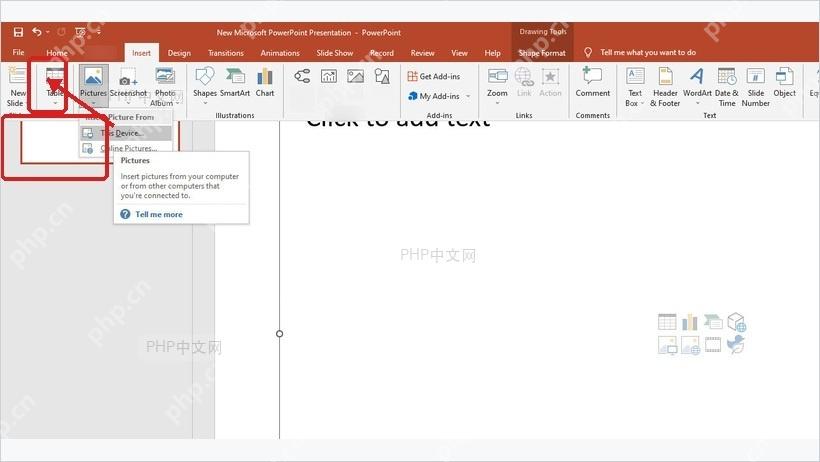Insert a Text Box

pyautogui.click(x=635, y=87)
